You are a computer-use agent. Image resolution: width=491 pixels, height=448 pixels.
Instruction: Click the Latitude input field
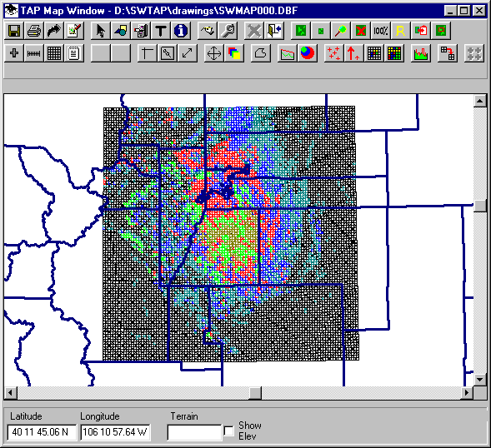click(42, 432)
